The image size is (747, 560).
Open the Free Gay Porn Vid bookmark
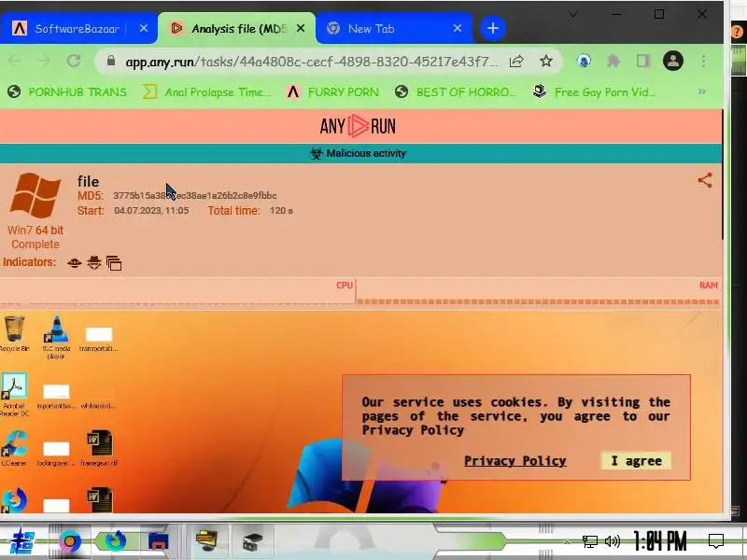(x=595, y=91)
